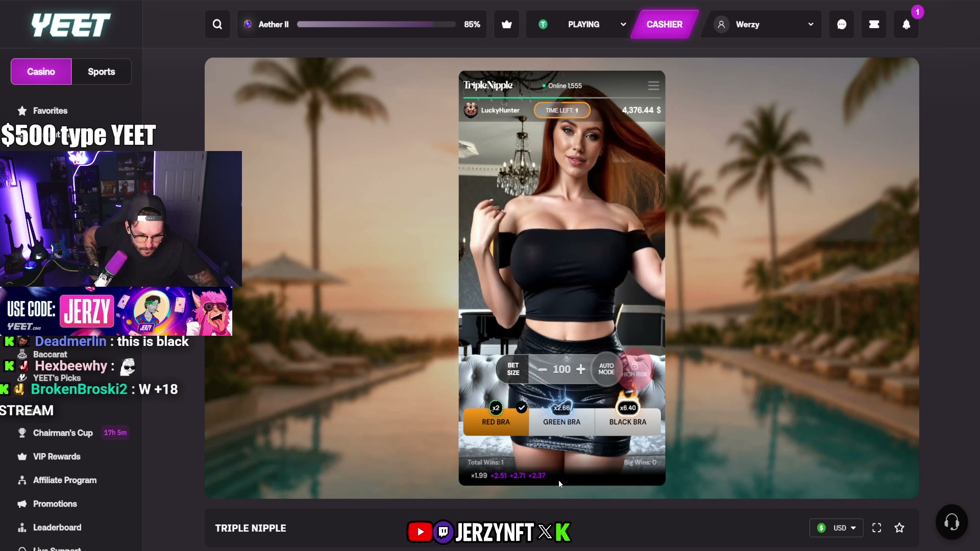Image resolution: width=980 pixels, height=551 pixels.
Task: Open Promotions menu item
Action: point(55,504)
